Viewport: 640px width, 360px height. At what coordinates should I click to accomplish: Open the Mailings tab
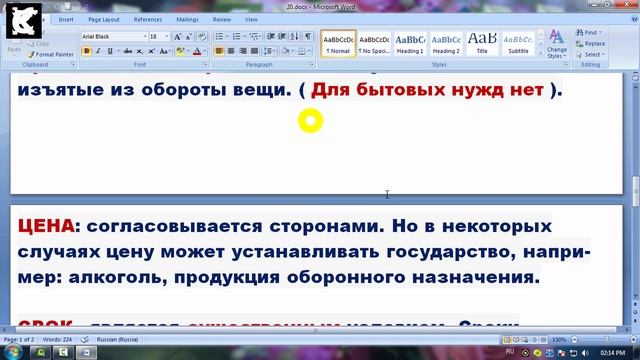point(187,20)
